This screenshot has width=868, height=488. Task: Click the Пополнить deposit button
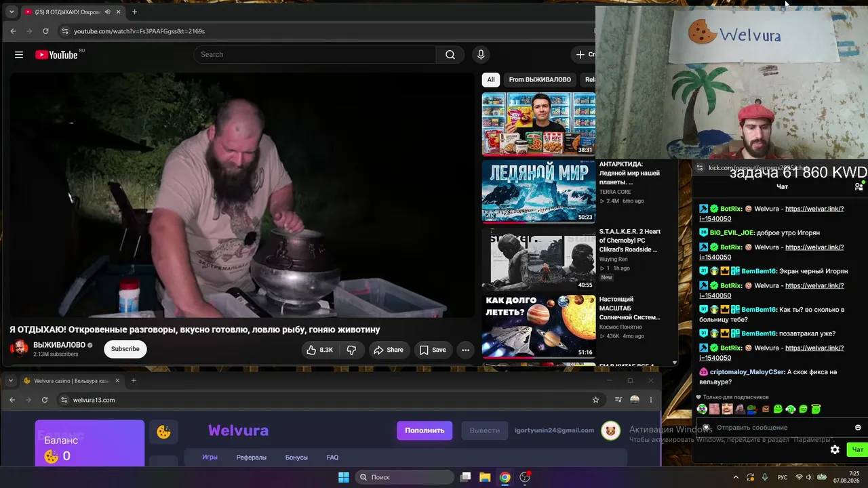(x=425, y=430)
